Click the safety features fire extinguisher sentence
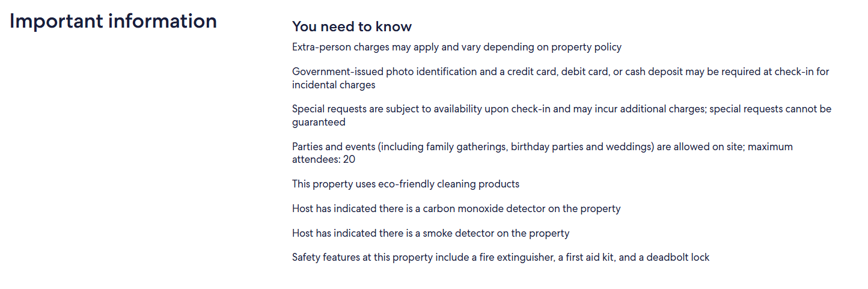This screenshot has width=868, height=289. (x=501, y=257)
